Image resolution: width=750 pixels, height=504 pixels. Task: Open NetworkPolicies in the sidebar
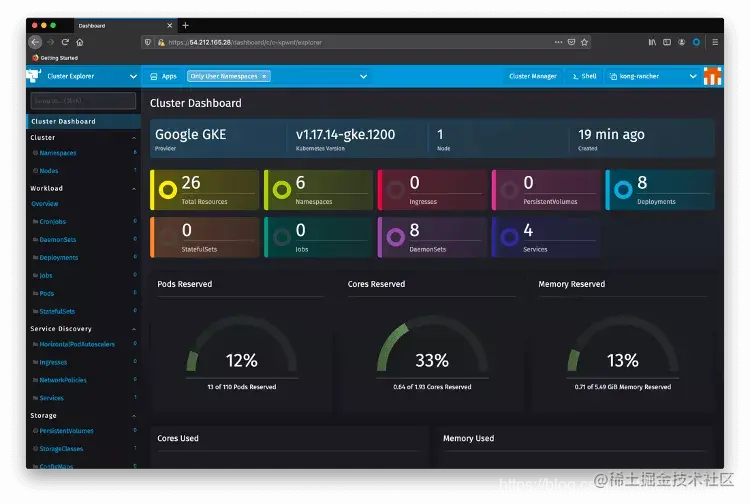click(x=63, y=380)
